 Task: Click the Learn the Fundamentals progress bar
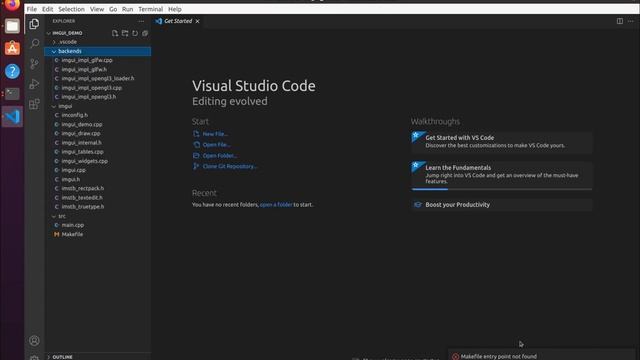(502, 189)
